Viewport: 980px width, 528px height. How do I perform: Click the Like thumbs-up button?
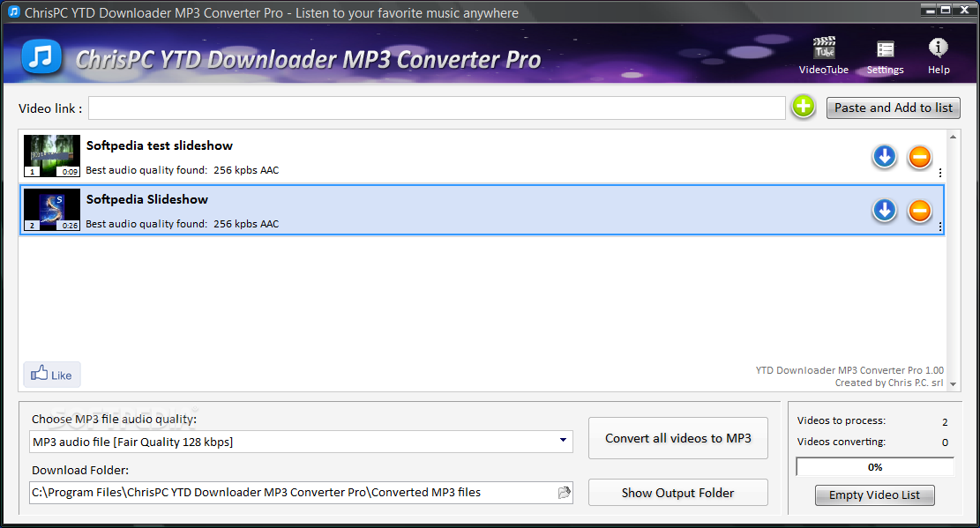52,375
